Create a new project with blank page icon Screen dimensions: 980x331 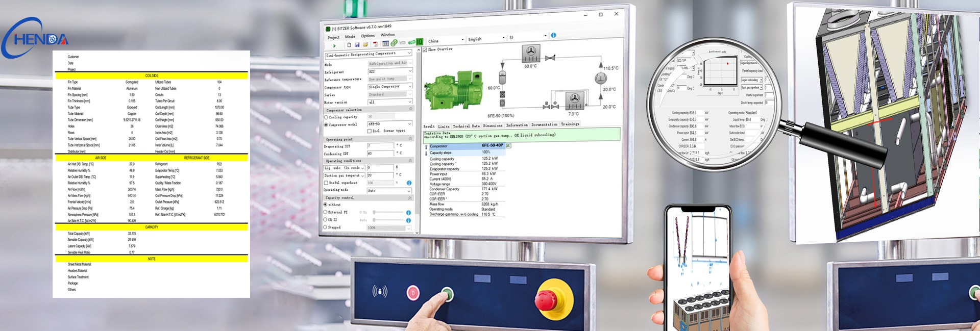pos(349,44)
